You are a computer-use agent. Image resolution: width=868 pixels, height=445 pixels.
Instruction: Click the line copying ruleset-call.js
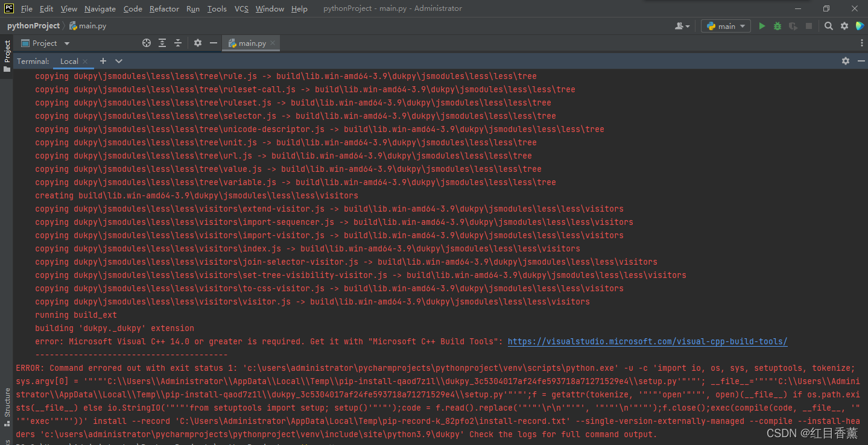(305, 89)
